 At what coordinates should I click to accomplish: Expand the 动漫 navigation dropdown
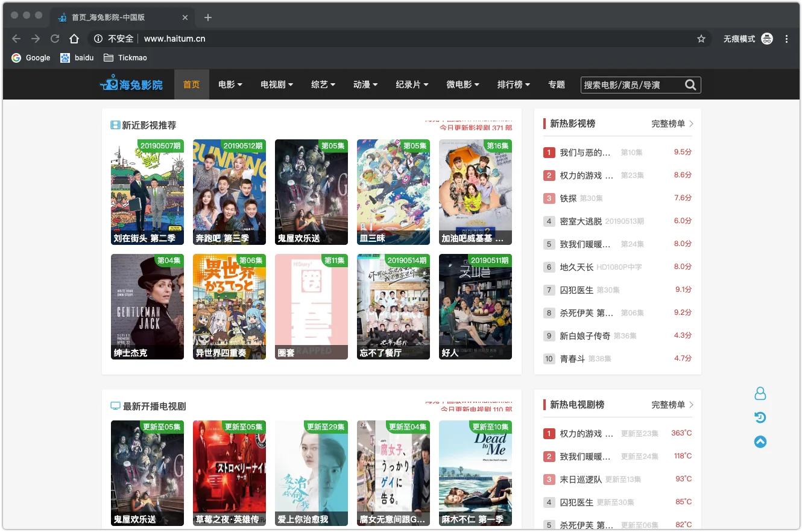tap(365, 84)
